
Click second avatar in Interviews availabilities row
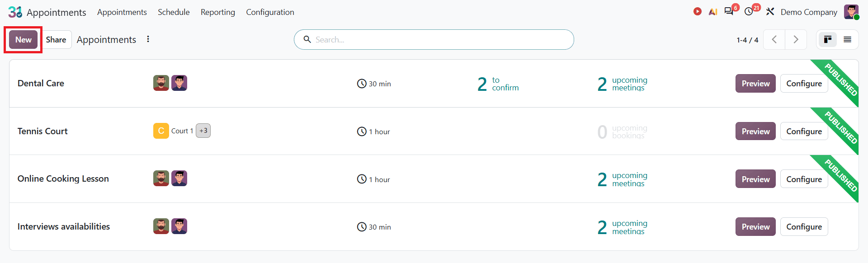point(179,226)
